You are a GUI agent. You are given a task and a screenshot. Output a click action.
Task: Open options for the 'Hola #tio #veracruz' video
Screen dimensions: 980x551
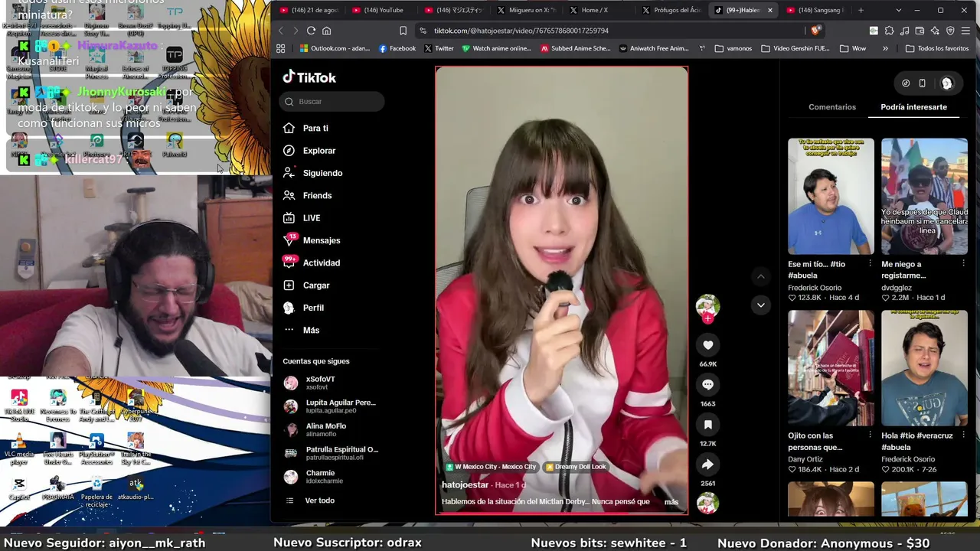963,435
